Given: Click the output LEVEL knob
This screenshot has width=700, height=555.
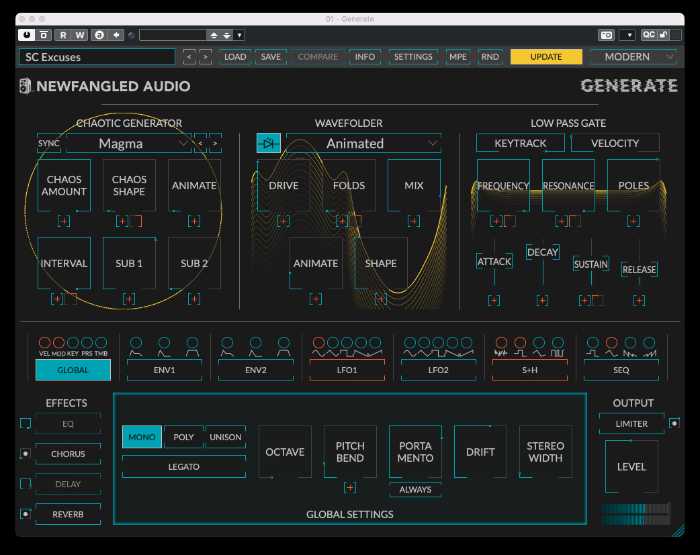Looking at the screenshot, I should 631,467.
